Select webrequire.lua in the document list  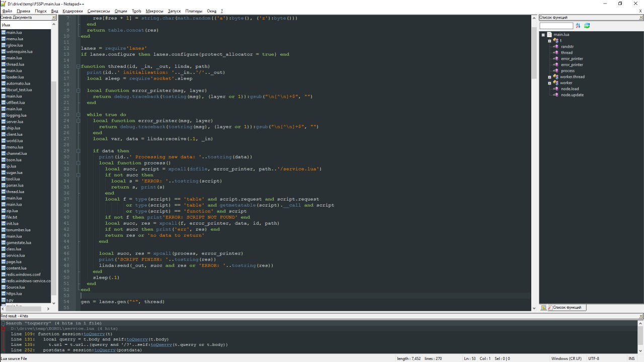[x=19, y=52]
